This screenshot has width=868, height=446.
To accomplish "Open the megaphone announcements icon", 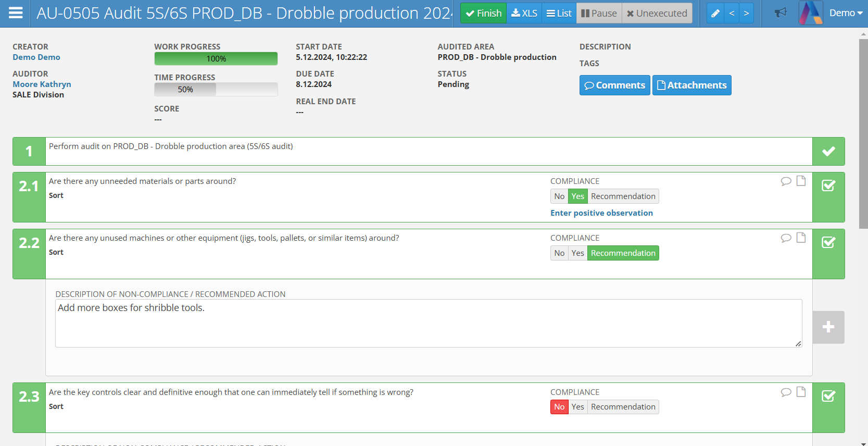I will pos(780,13).
